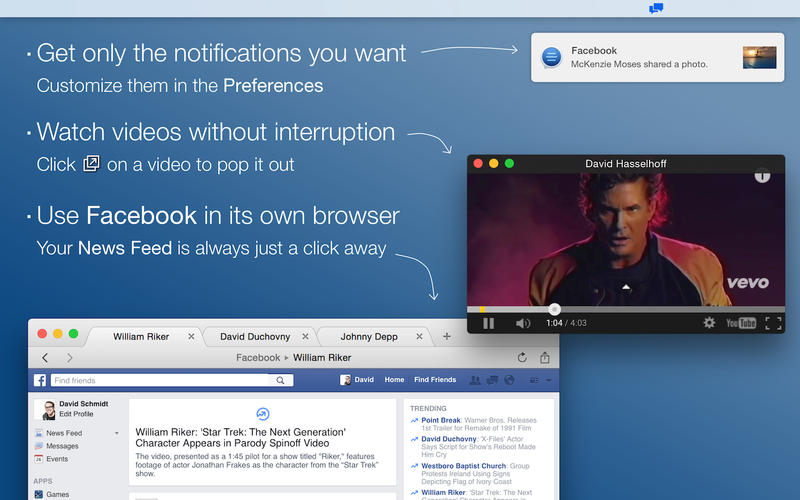Open Messages in sidebar
The height and width of the screenshot is (500, 800).
point(62,446)
